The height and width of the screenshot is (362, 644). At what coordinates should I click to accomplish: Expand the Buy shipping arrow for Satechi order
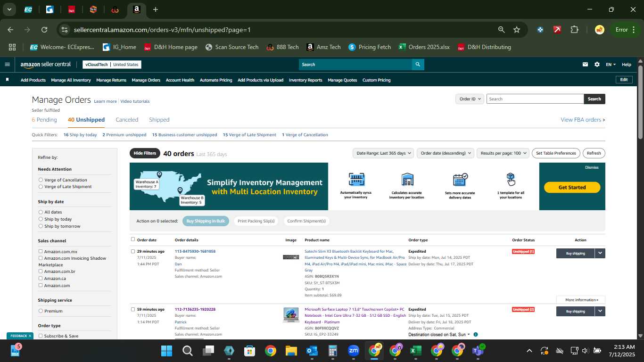pos(600,253)
